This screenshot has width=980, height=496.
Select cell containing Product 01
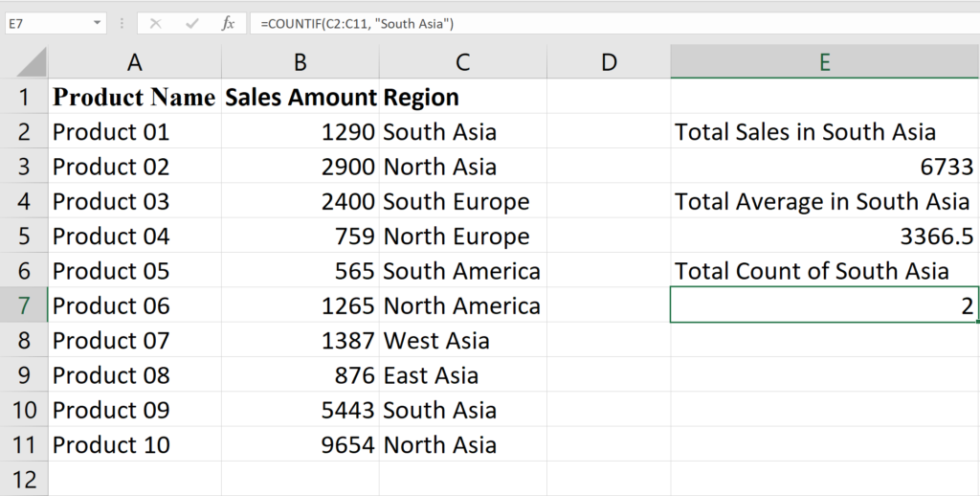134,131
